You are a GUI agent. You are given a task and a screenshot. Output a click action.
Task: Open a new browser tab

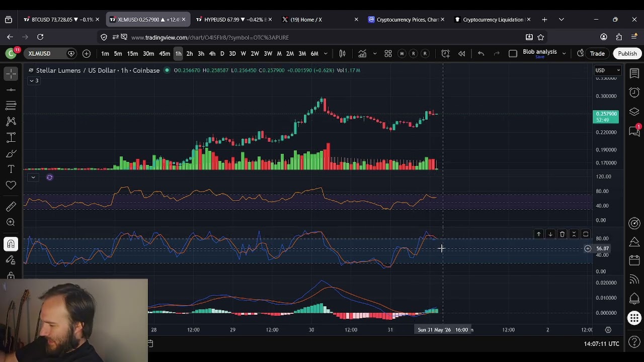pyautogui.click(x=544, y=20)
